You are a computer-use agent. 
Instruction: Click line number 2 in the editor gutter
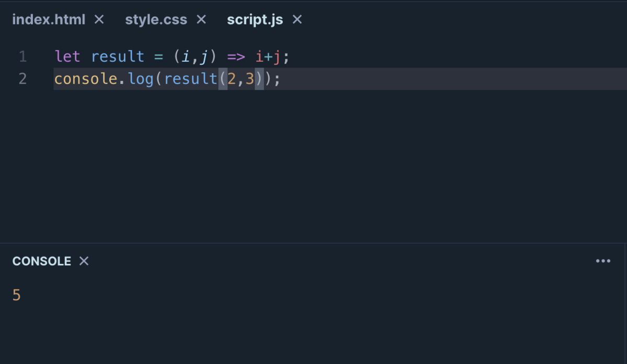(x=22, y=78)
